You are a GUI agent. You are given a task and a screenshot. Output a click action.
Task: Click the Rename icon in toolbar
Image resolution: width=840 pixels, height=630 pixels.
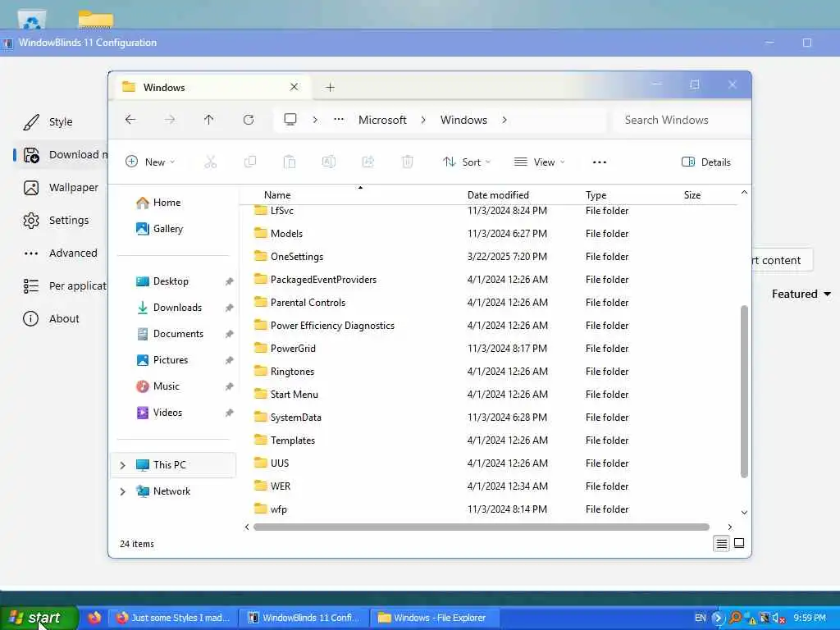329,162
